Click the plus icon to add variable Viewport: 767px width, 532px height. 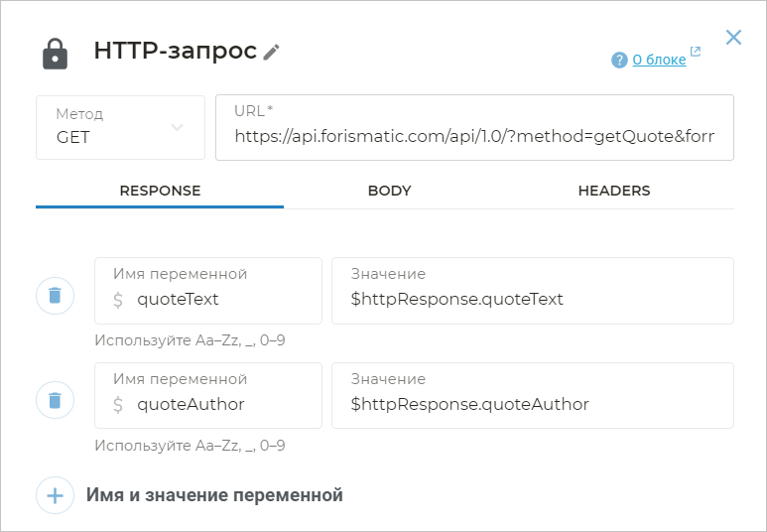click(56, 495)
